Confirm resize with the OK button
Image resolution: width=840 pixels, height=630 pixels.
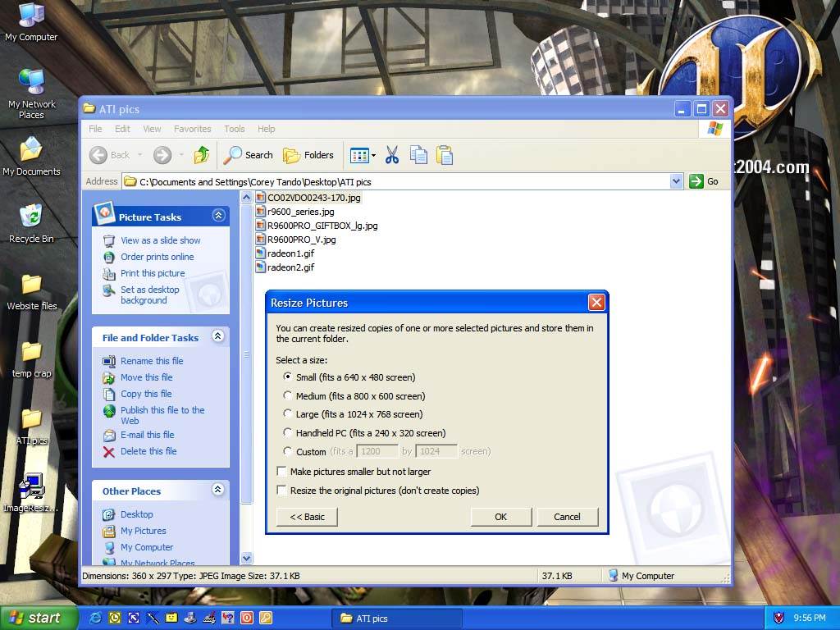tap(501, 517)
